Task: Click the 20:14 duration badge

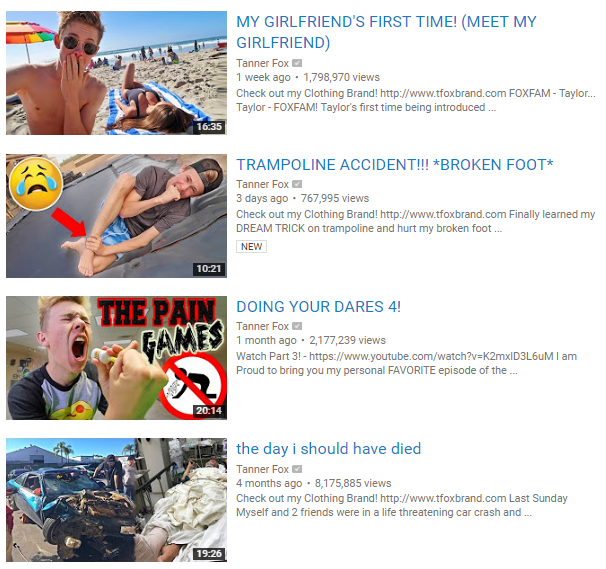Action: click(x=209, y=411)
